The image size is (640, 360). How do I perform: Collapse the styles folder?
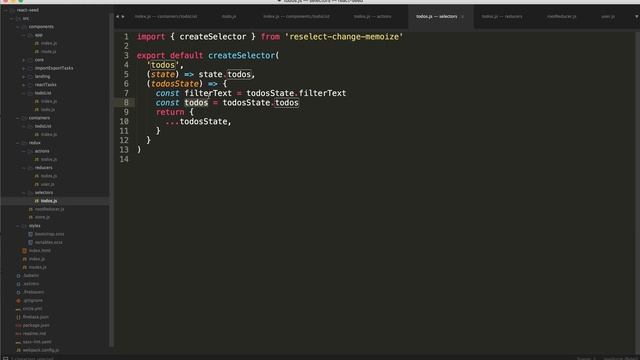[18, 226]
